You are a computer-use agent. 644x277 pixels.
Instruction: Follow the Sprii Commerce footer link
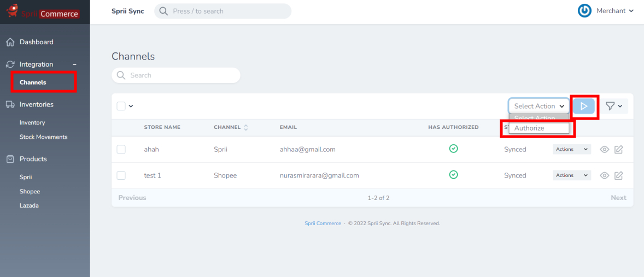(323, 223)
